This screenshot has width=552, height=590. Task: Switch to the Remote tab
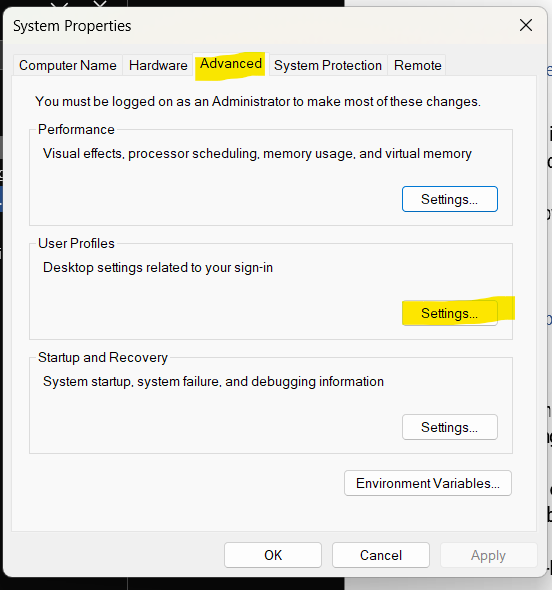(x=417, y=65)
